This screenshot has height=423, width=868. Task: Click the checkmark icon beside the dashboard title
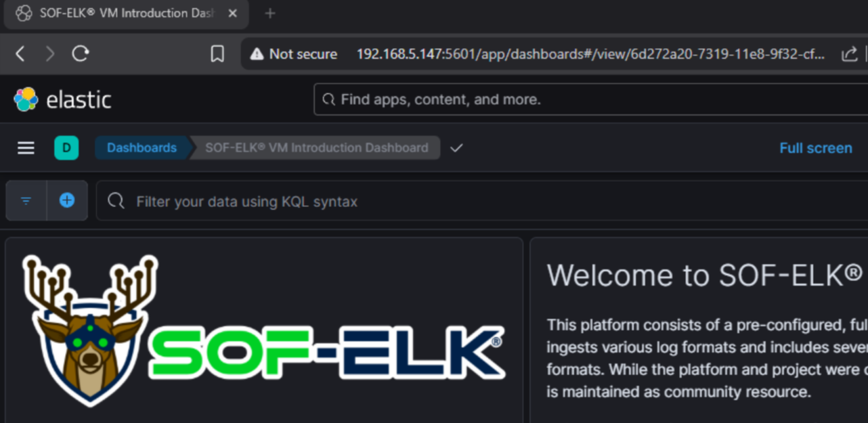tap(456, 148)
